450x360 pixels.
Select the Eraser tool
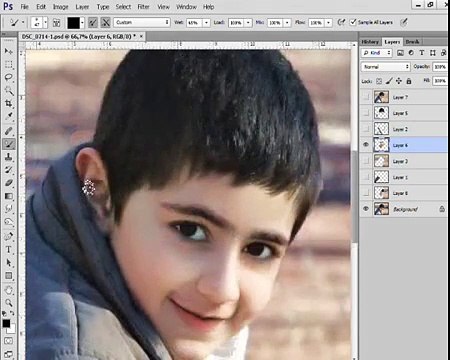[9, 183]
